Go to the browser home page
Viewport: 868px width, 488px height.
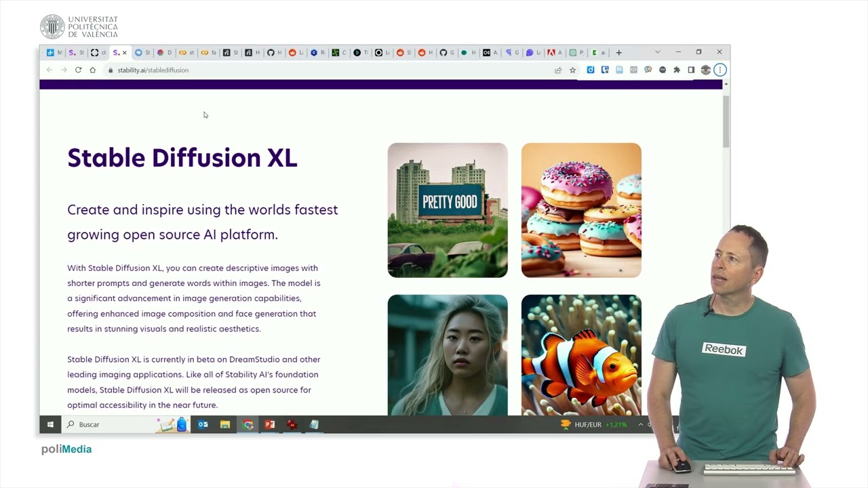[x=92, y=70]
